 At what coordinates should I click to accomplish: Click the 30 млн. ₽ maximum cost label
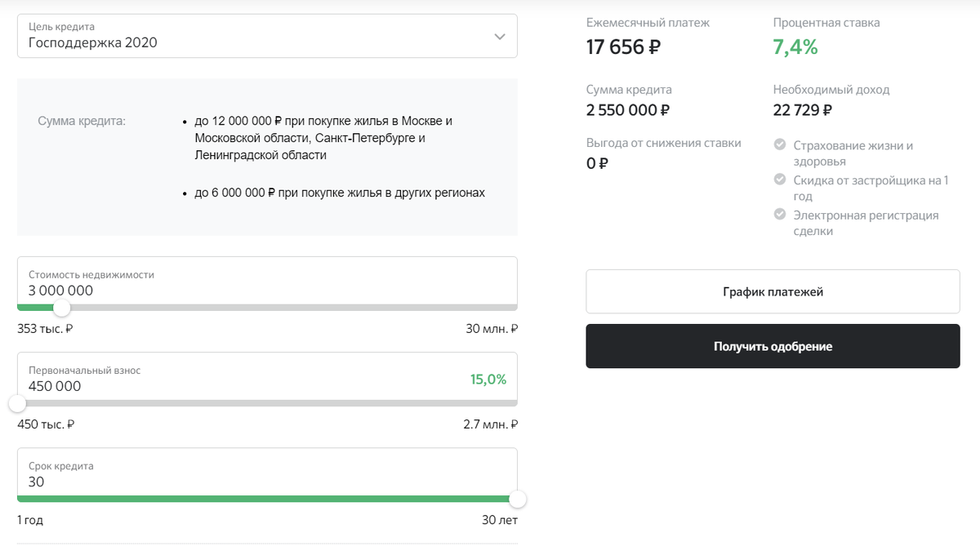click(492, 329)
